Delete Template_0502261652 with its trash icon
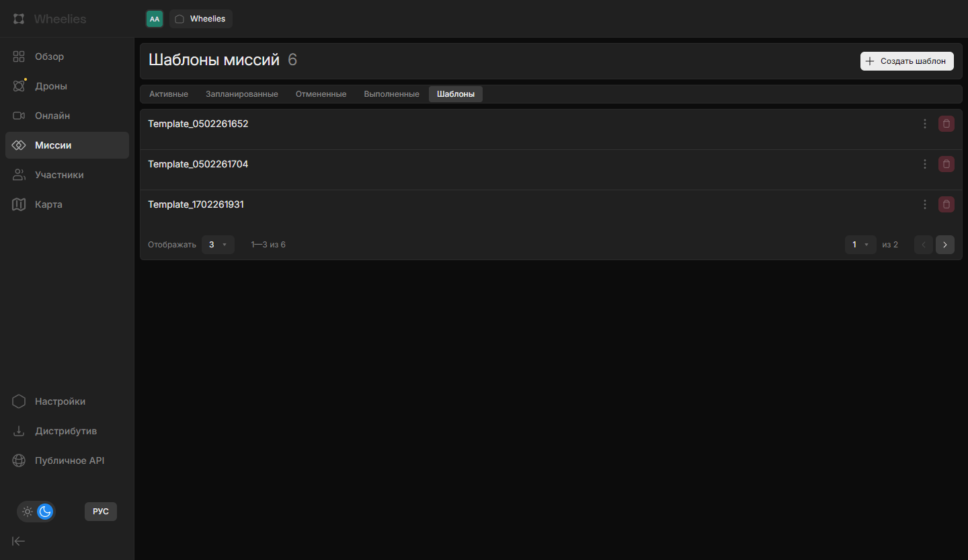Image resolution: width=968 pixels, height=560 pixels. [946, 124]
